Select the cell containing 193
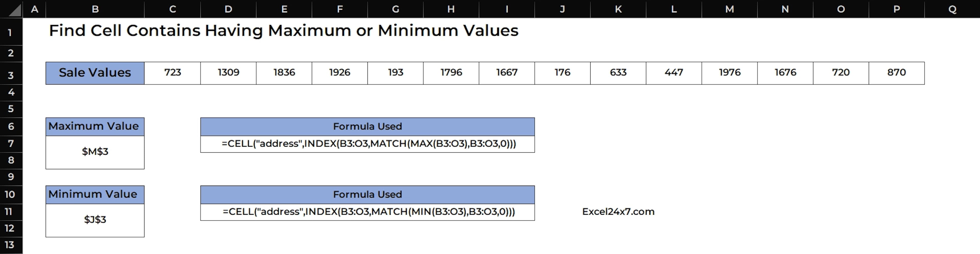The width and height of the screenshot is (980, 254). [x=395, y=73]
